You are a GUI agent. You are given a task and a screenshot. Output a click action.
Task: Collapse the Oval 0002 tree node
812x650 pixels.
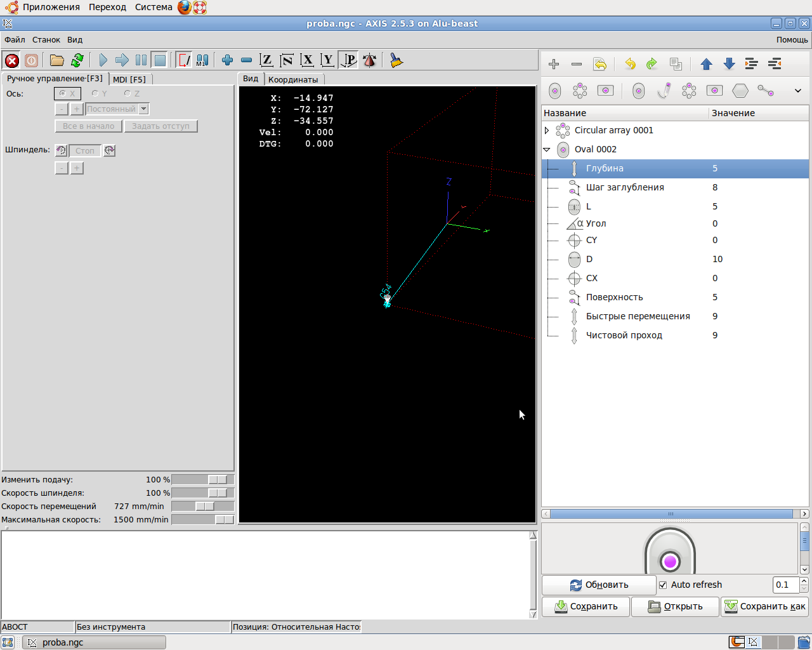547,150
